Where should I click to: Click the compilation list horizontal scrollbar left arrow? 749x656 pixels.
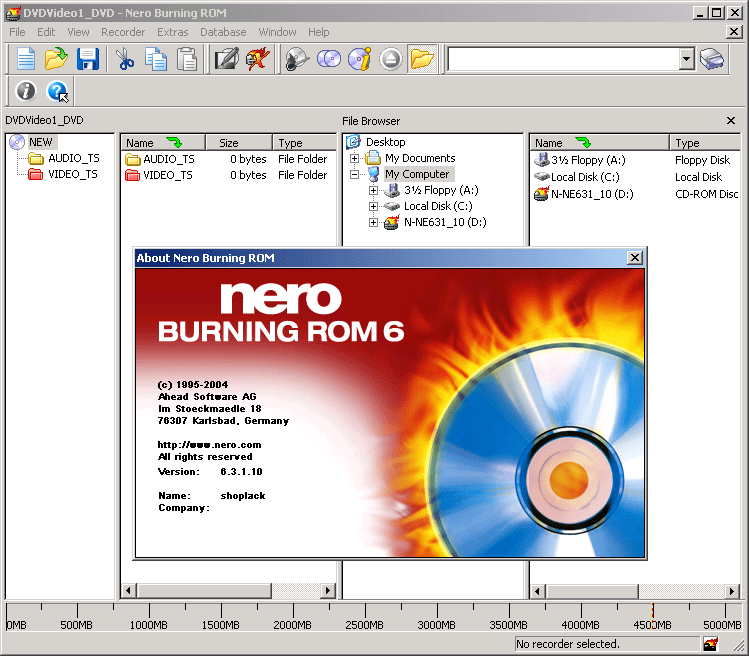(x=128, y=591)
